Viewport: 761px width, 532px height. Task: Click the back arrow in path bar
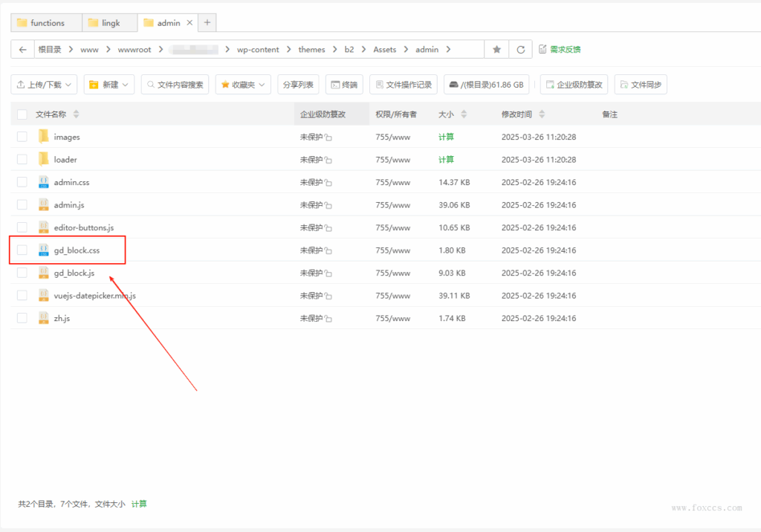22,50
